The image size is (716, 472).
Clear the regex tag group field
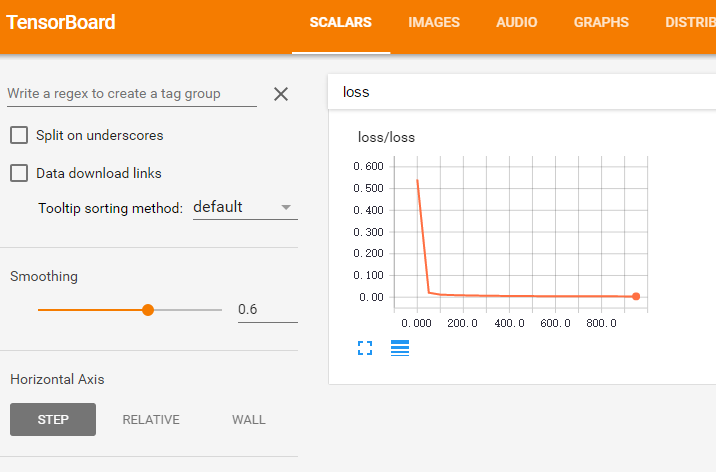(281, 94)
